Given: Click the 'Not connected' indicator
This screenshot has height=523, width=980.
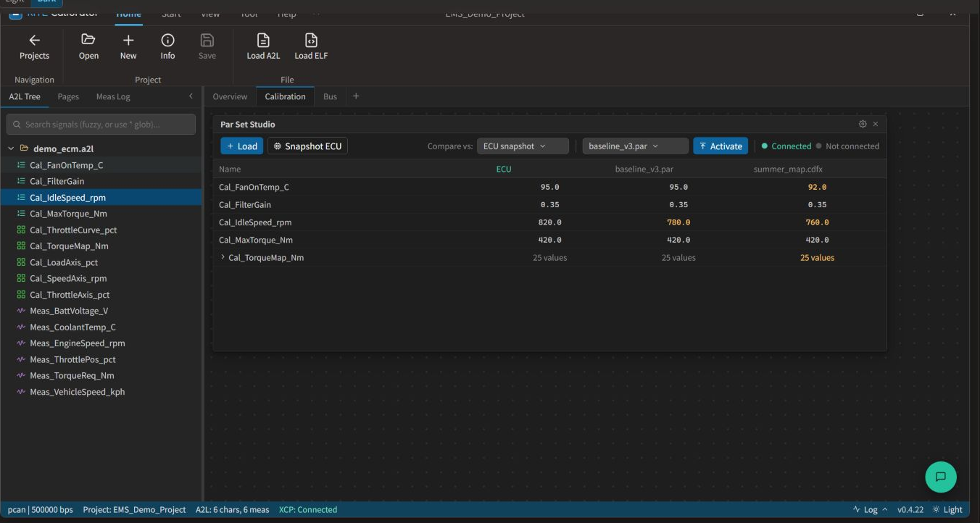Looking at the screenshot, I should click(x=847, y=146).
